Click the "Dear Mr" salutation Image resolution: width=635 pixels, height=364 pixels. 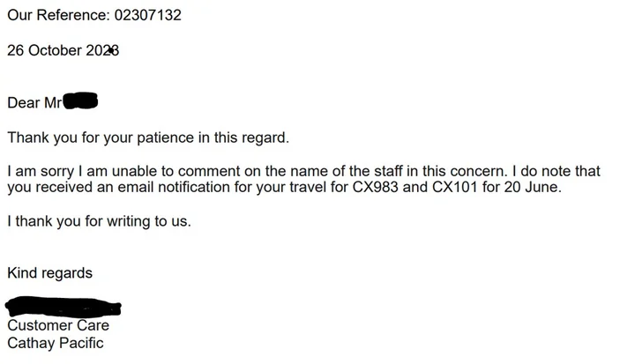(34, 103)
